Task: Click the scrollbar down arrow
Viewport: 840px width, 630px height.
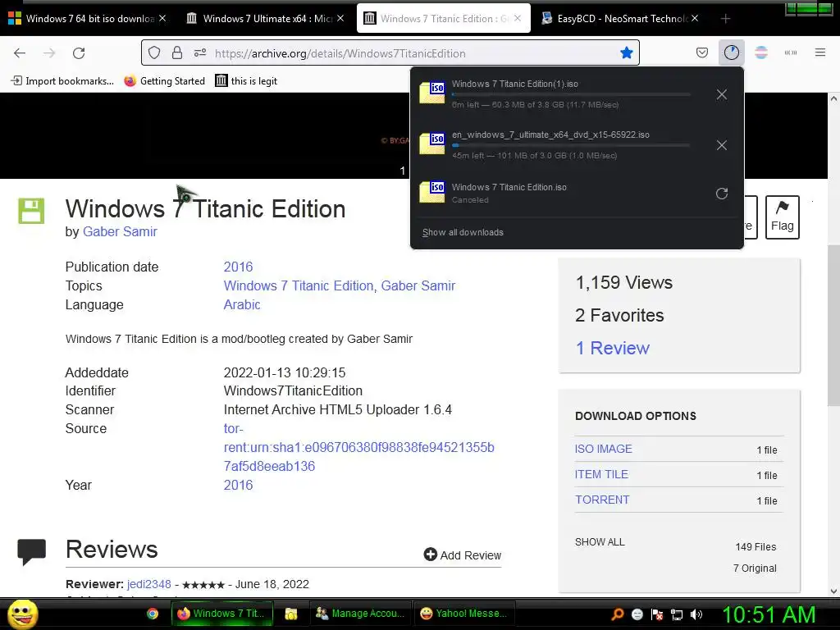Action: point(833,591)
